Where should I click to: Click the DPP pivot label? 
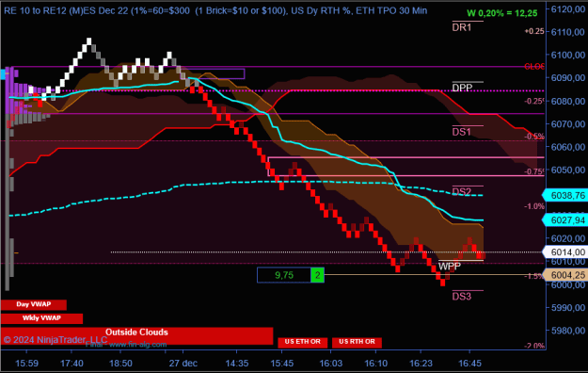(462, 88)
